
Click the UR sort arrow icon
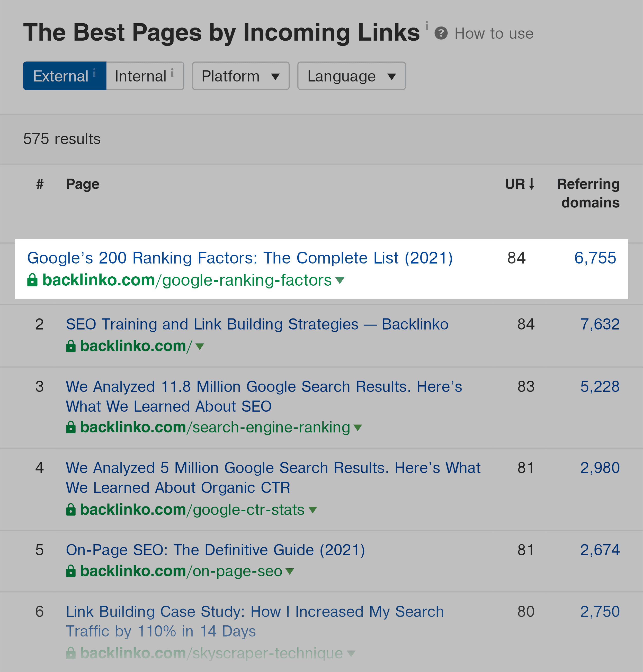(531, 184)
